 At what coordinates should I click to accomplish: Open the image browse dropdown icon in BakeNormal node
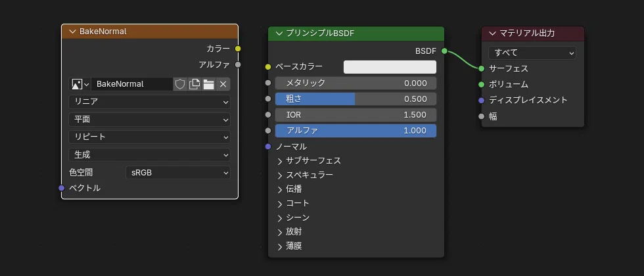pyautogui.click(x=80, y=84)
